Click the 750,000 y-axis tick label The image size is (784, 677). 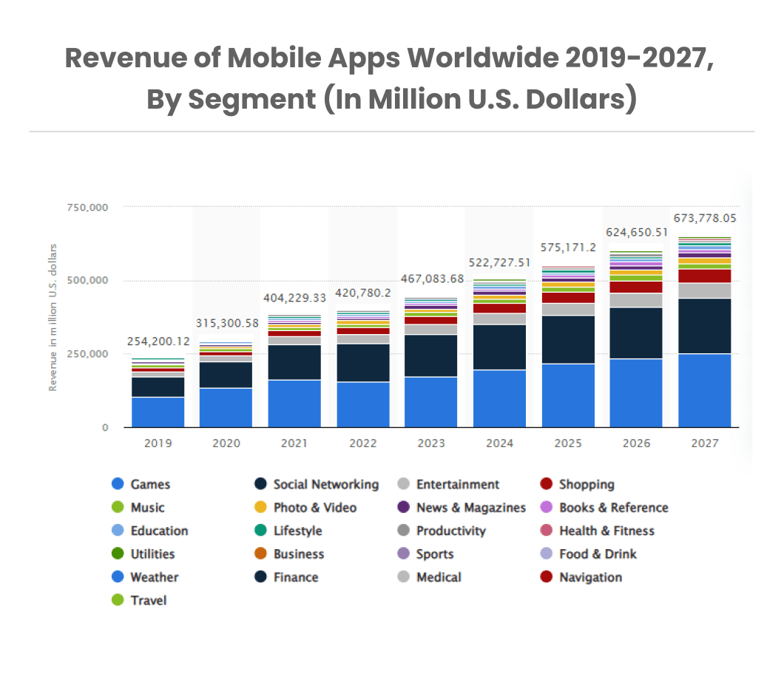pyautogui.click(x=87, y=208)
